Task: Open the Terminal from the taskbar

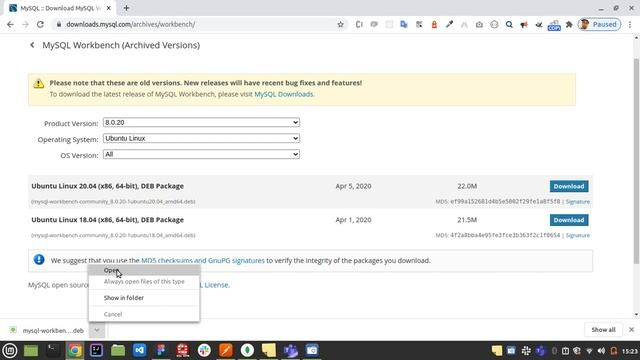Action: (53, 350)
